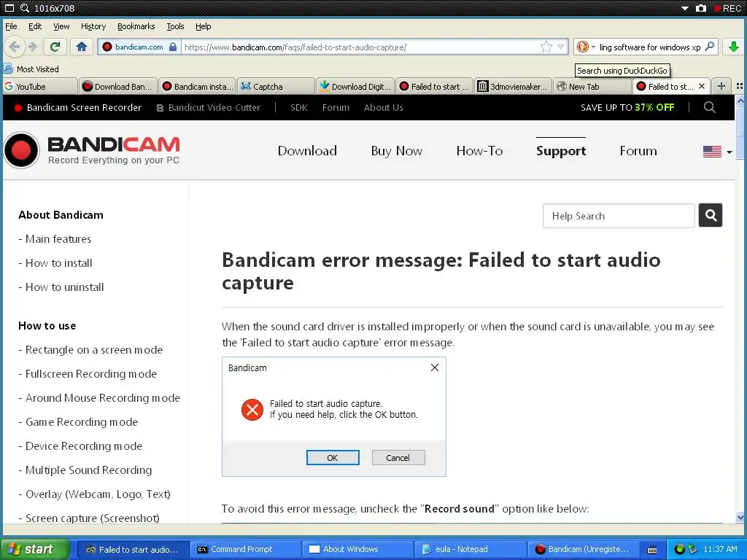
Task: Open the DuckDuckGo search engine selector
Action: (586, 47)
